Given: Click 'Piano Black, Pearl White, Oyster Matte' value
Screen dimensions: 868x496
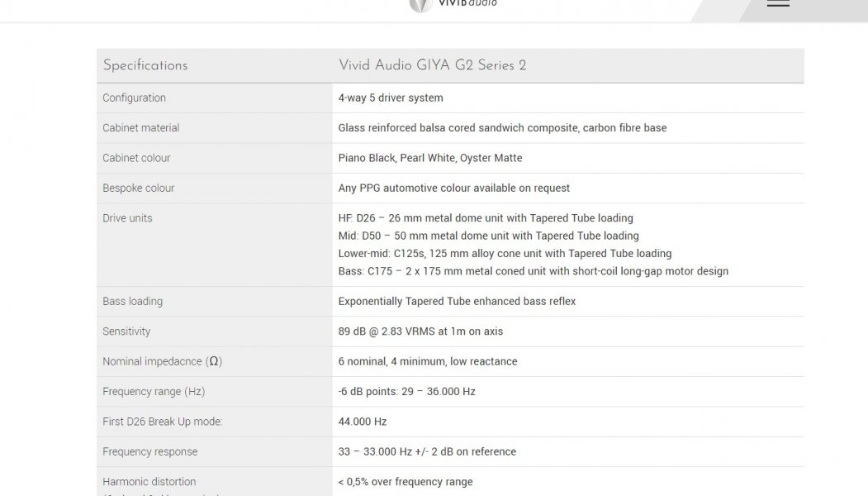Looking at the screenshot, I should [x=430, y=158].
